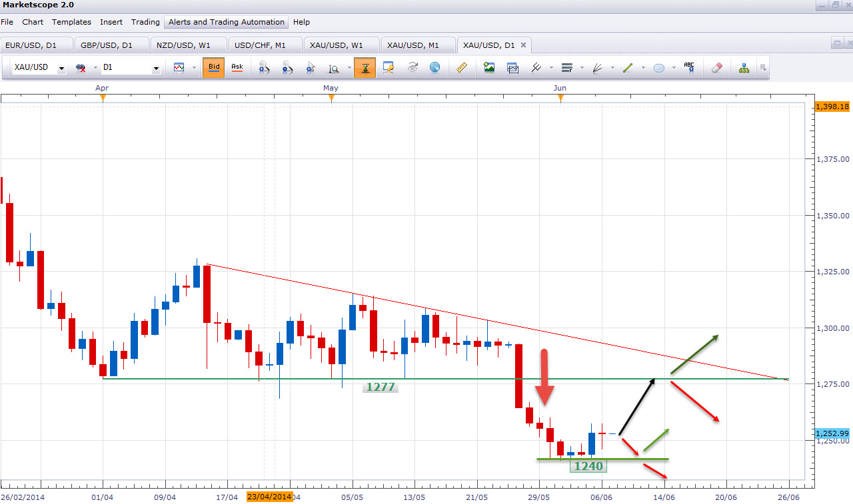Click the May month marker
This screenshot has width=853, height=504.
(x=331, y=98)
